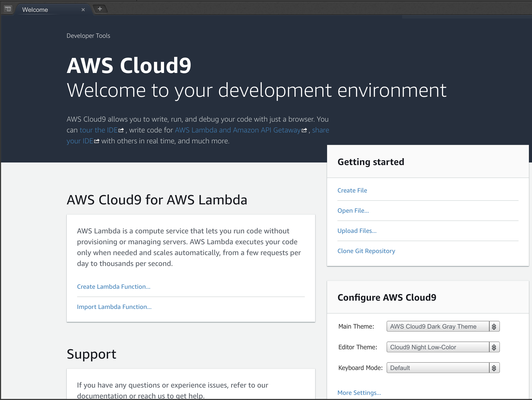Click Editor Theme dropdown arrow stepper
The width and height of the screenshot is (532, 400).
point(494,347)
